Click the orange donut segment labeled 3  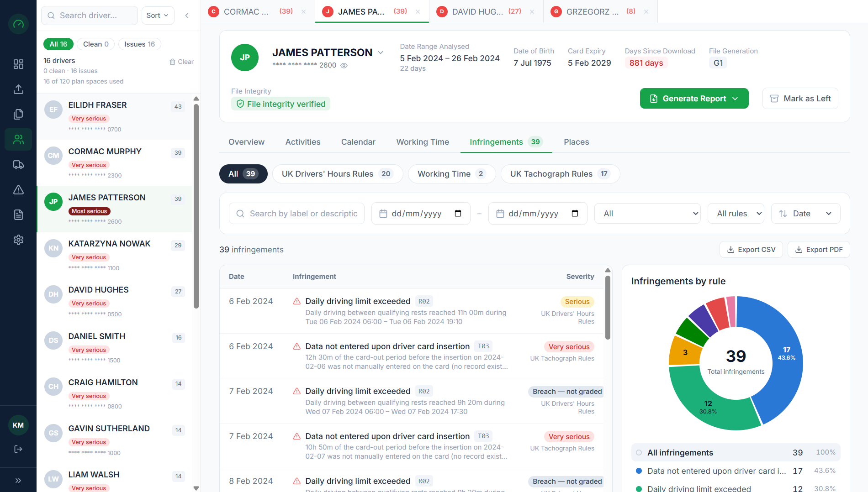(684, 351)
